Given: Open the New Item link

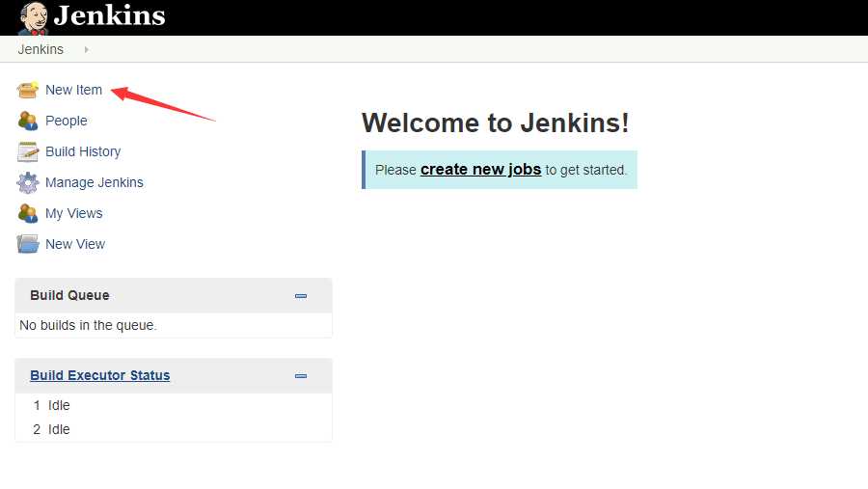Looking at the screenshot, I should pos(73,90).
